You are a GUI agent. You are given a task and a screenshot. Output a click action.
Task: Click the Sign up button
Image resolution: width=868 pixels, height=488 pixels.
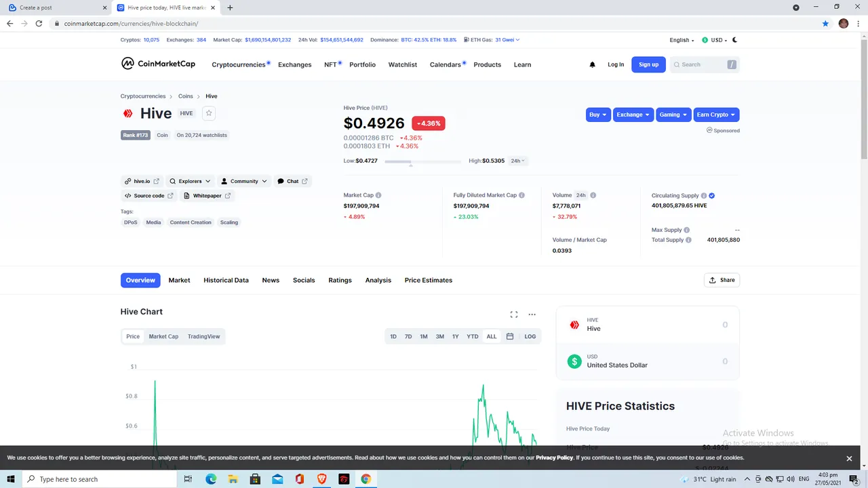(x=648, y=64)
